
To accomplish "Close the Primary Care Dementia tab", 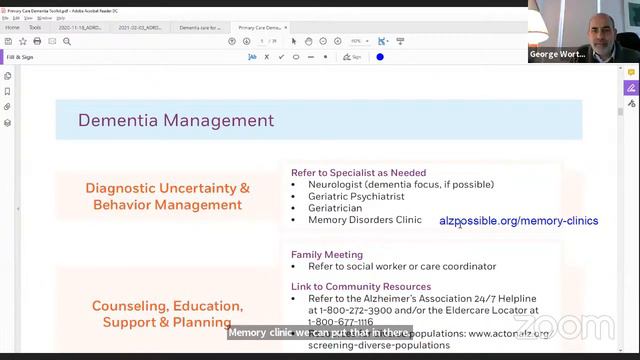I will 286,27.
